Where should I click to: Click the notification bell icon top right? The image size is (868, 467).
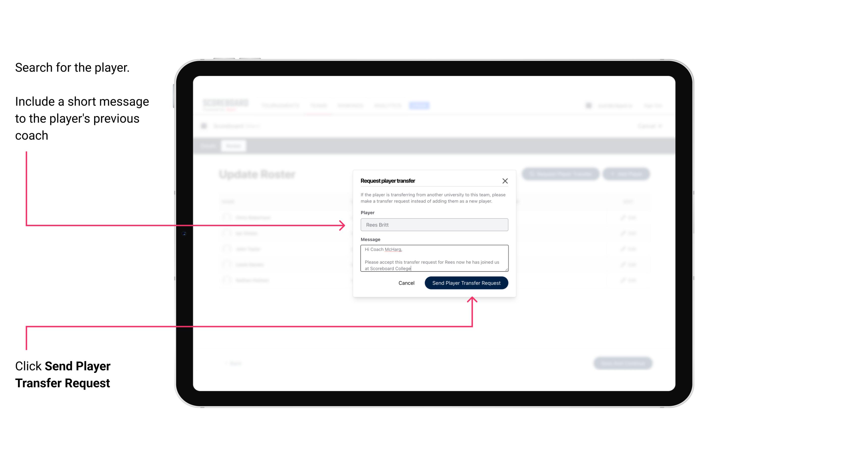[588, 105]
